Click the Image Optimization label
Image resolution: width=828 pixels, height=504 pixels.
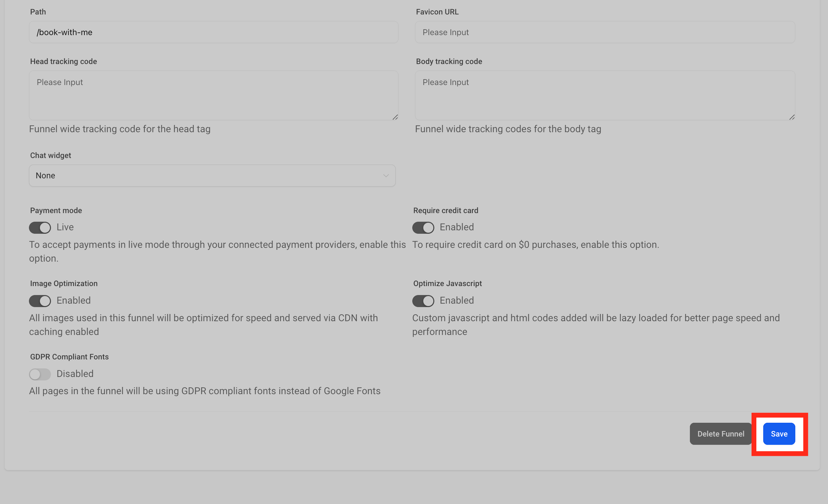click(63, 283)
